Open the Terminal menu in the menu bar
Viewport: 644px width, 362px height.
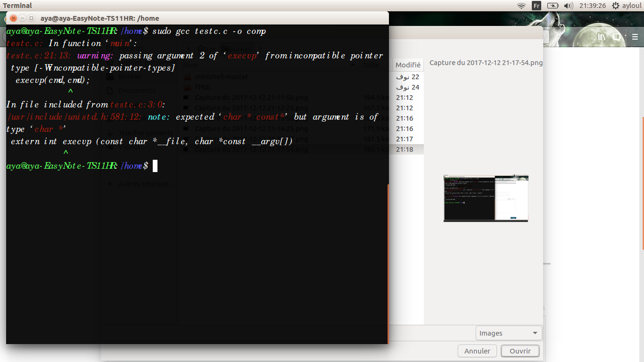coord(17,5)
